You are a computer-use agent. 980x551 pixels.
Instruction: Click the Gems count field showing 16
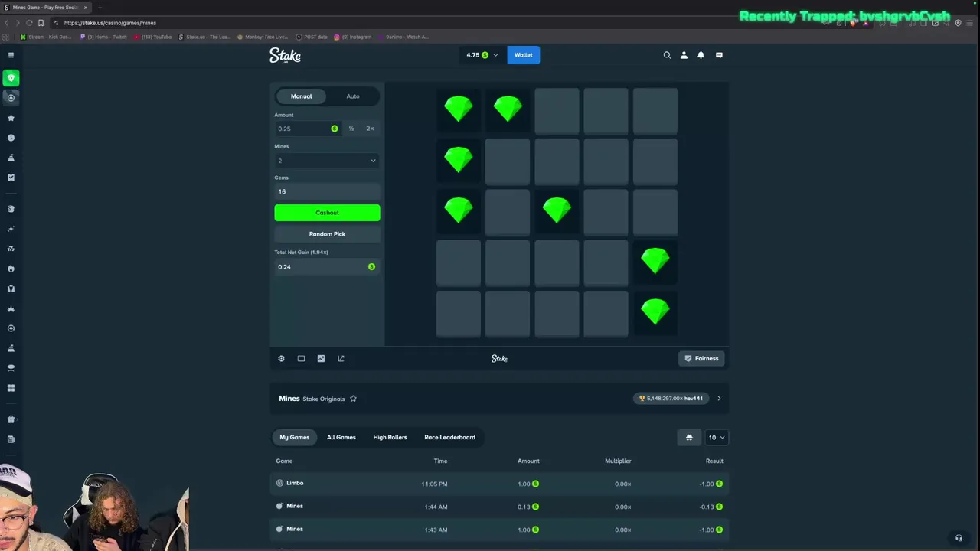point(327,191)
